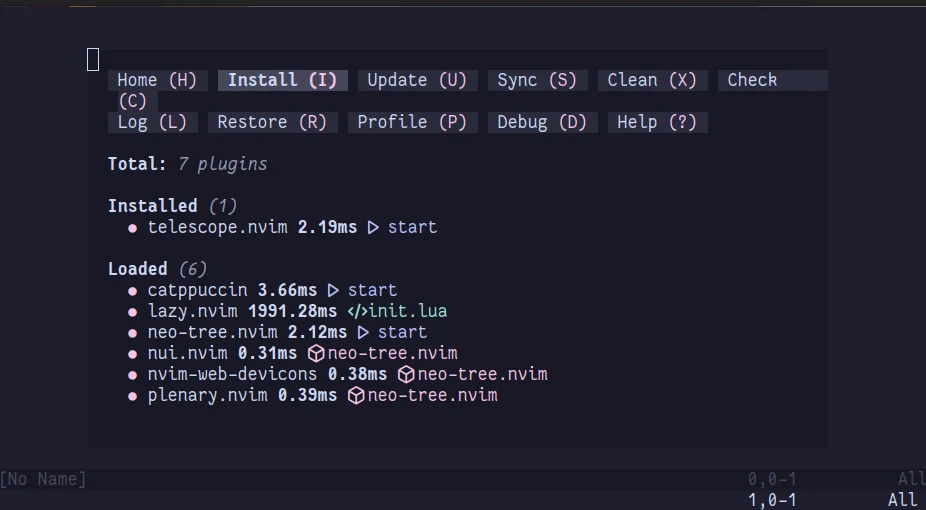Select the telescope.nvim plugin name
926x510 pixels.
pyautogui.click(x=217, y=227)
